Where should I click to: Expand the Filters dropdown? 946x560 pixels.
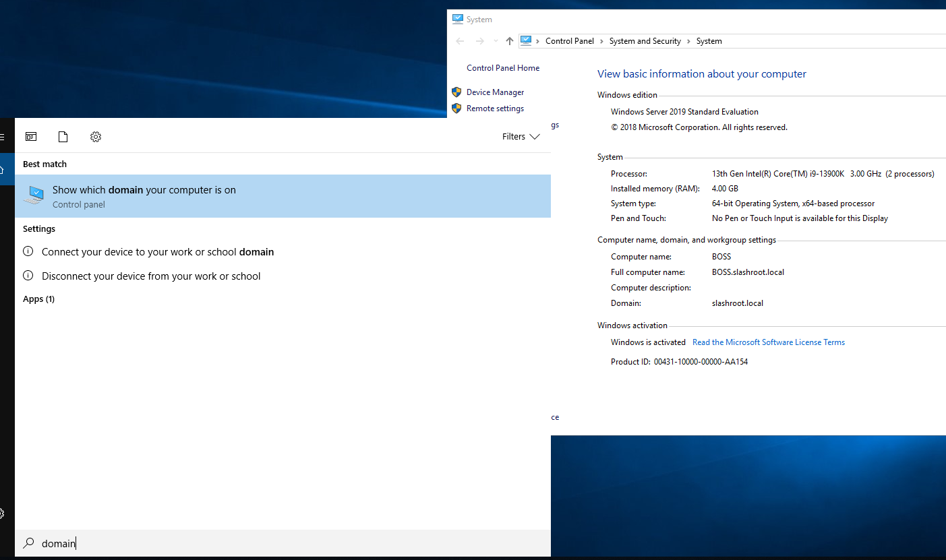pos(521,137)
